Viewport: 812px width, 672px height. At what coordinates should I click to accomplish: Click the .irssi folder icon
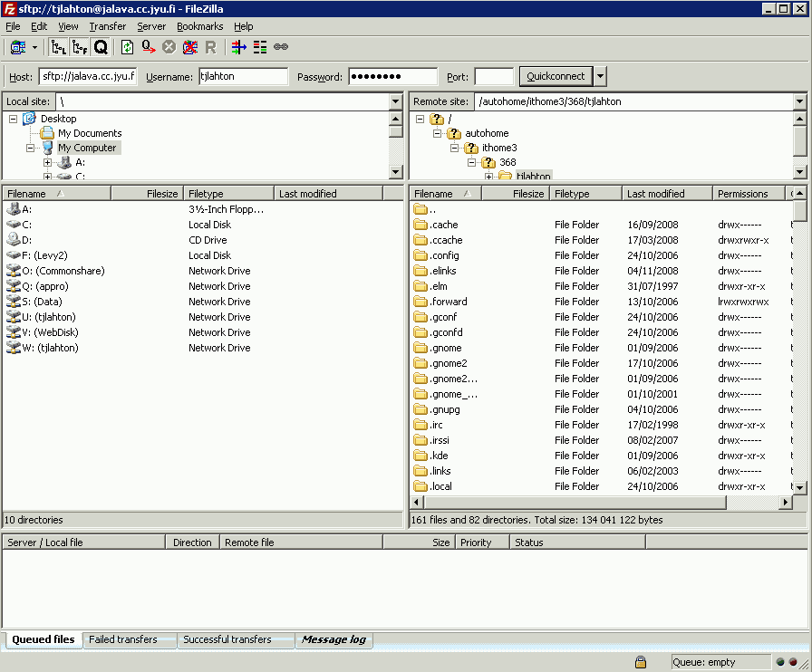420,440
